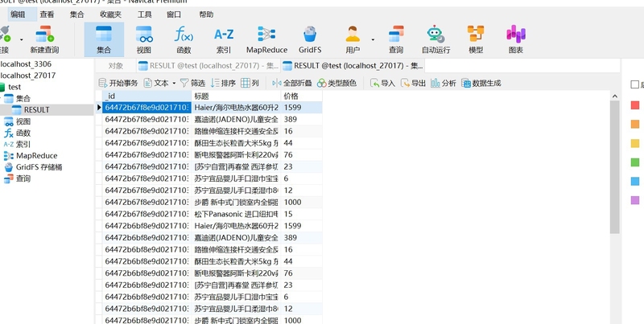Open the dropdown arrow beside the connection button

click(x=22, y=39)
